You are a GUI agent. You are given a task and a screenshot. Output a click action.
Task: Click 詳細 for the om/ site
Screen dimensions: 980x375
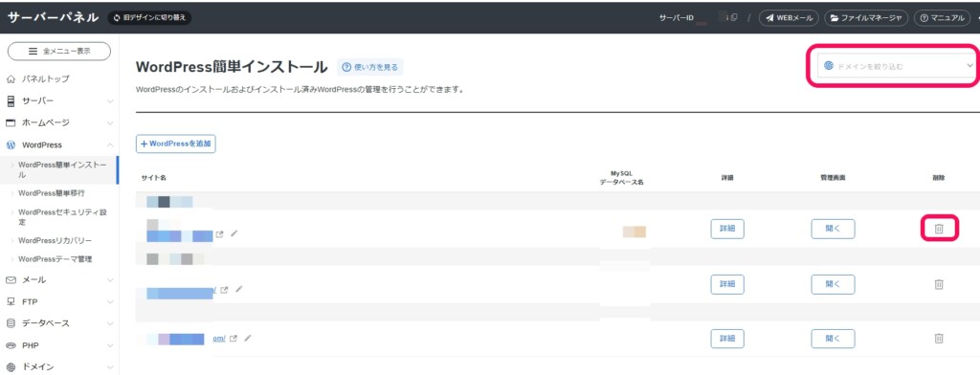click(727, 338)
